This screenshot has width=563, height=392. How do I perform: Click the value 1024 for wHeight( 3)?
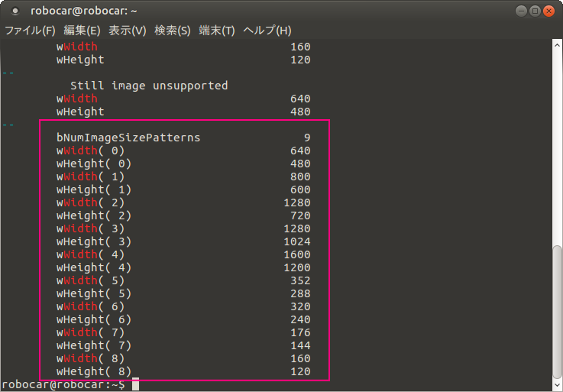coord(297,241)
